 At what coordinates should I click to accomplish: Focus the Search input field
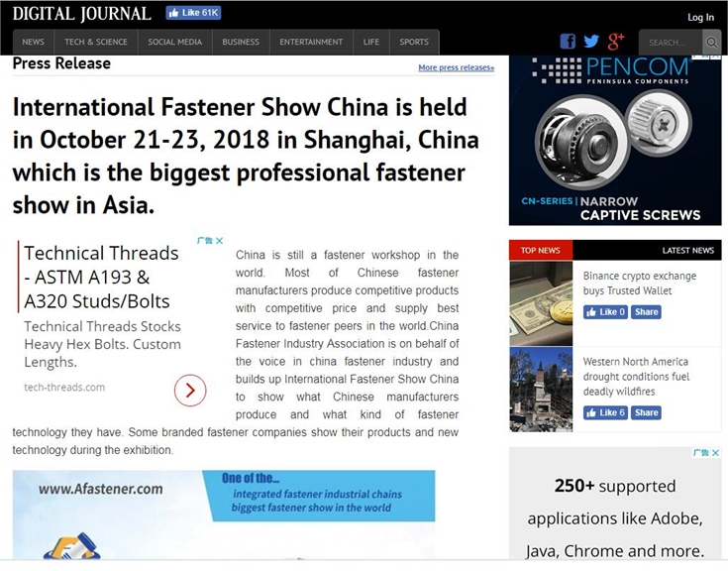672,43
